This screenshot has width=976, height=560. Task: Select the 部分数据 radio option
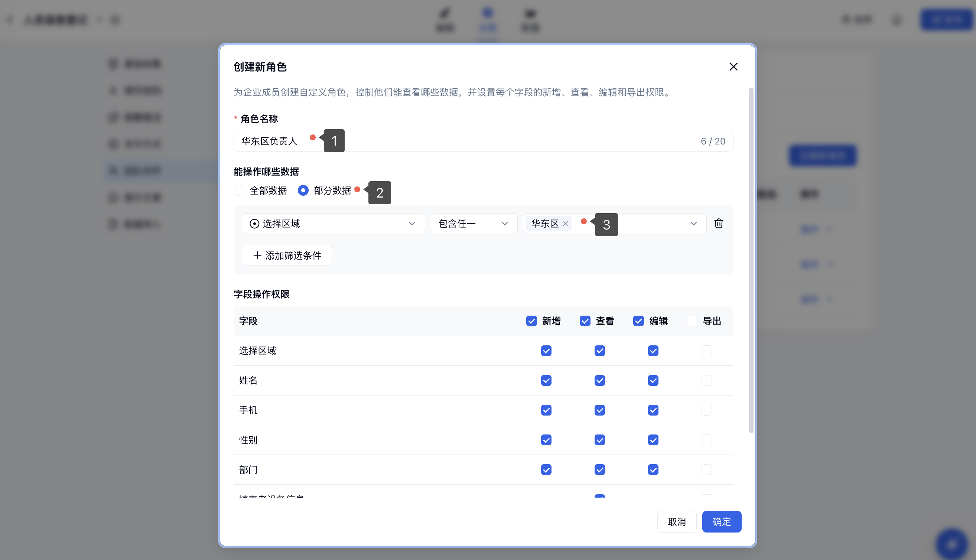tap(303, 191)
